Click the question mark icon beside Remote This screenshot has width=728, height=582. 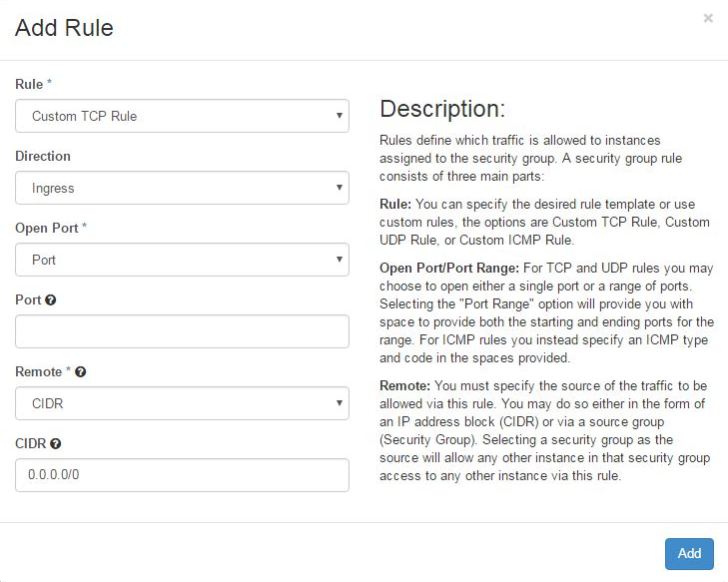[80, 372]
